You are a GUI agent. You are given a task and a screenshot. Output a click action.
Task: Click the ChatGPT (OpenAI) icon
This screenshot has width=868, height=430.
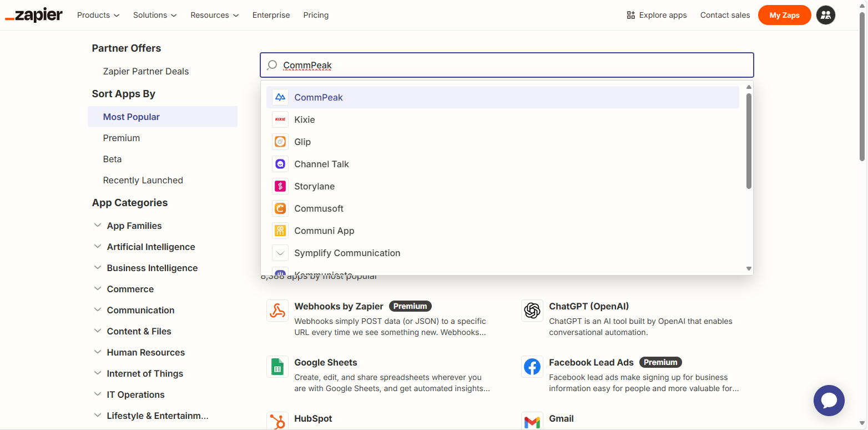[532, 311]
